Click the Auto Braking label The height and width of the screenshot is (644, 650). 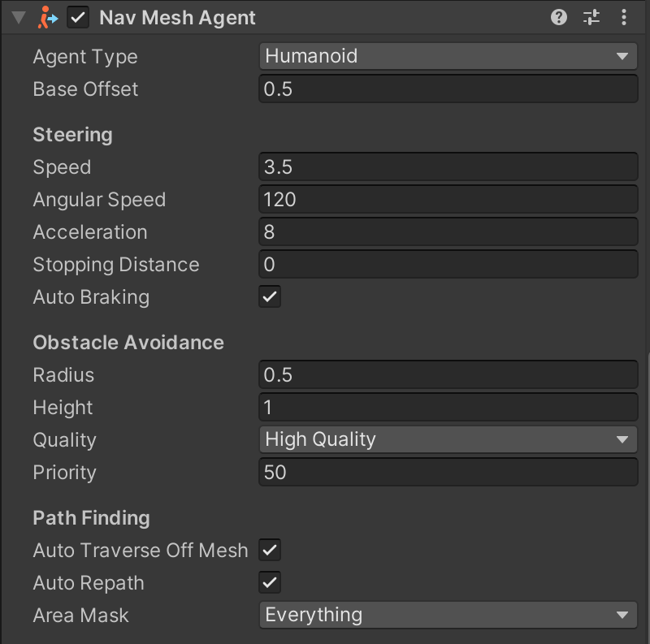tap(91, 297)
